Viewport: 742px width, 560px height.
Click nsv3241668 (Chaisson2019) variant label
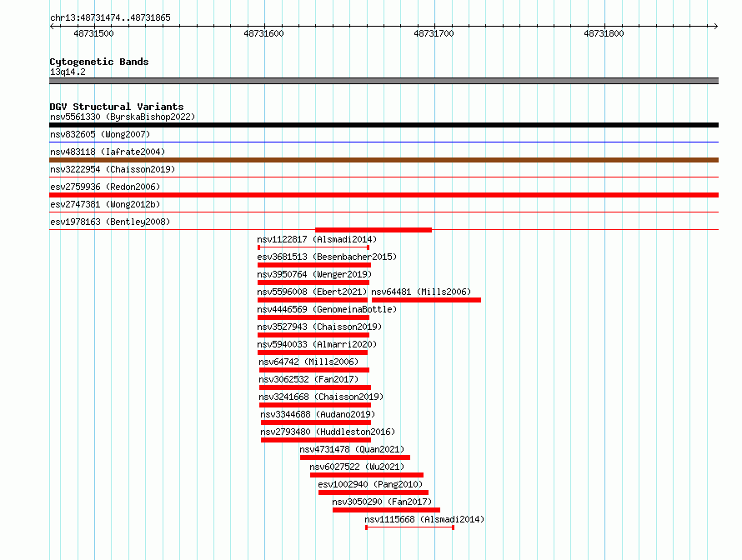[321, 397]
